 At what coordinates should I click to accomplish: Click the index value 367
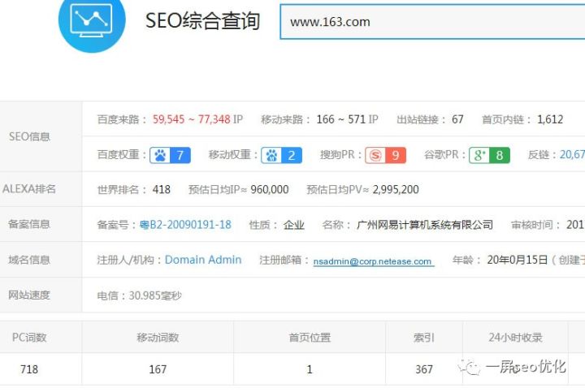(424, 369)
